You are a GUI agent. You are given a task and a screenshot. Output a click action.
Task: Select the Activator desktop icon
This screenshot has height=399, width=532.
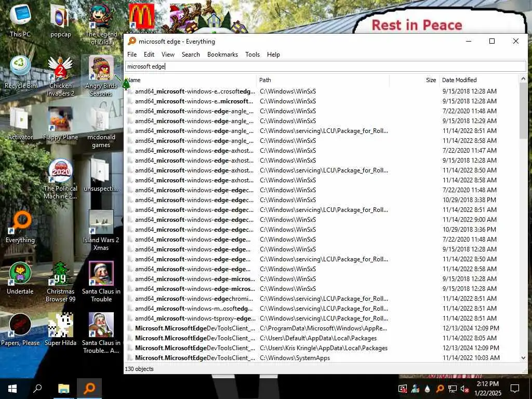20,124
